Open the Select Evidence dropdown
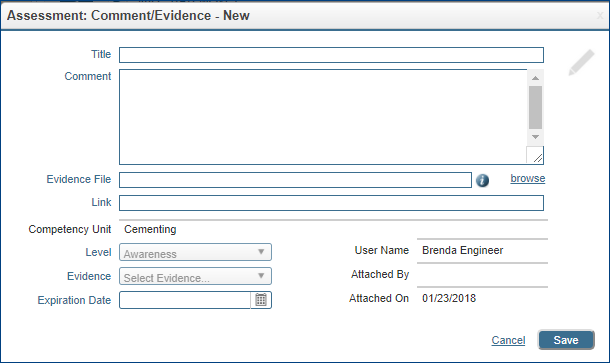 click(195, 276)
